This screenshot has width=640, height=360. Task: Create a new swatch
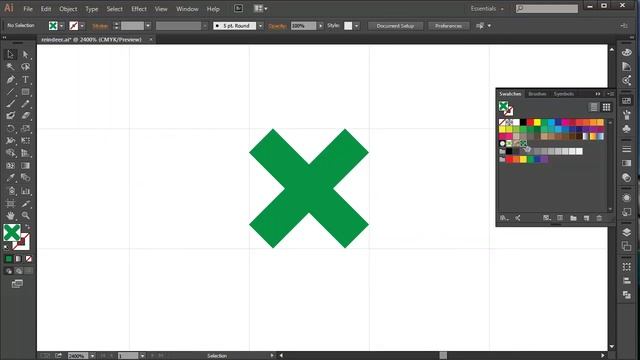(587, 218)
